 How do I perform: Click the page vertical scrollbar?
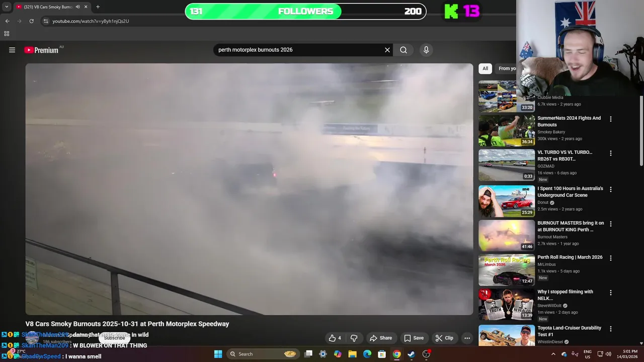(x=641, y=131)
